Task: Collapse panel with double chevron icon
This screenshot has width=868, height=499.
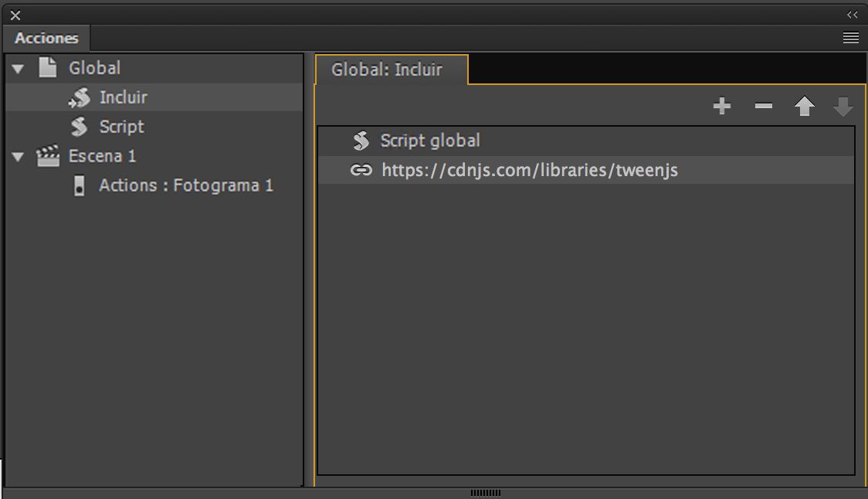Action: [x=852, y=15]
